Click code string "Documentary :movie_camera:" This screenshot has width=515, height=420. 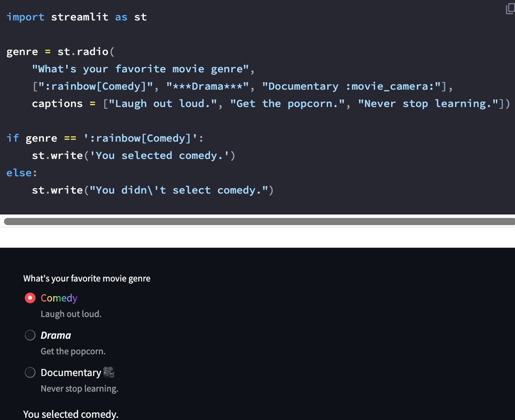[x=351, y=87]
